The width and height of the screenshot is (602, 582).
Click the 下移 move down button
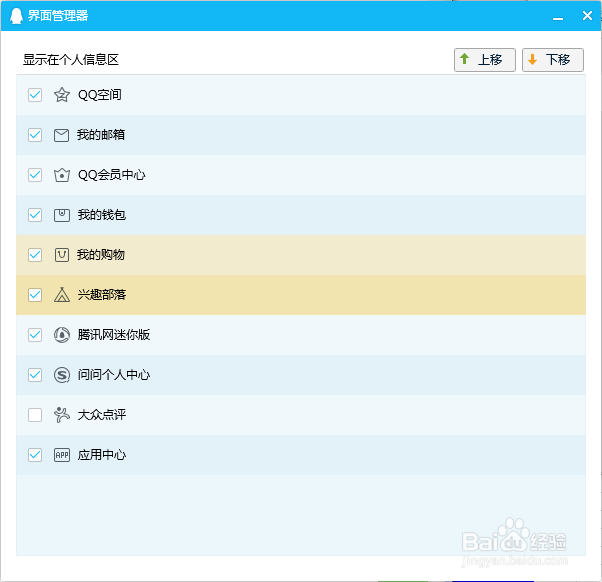click(553, 60)
